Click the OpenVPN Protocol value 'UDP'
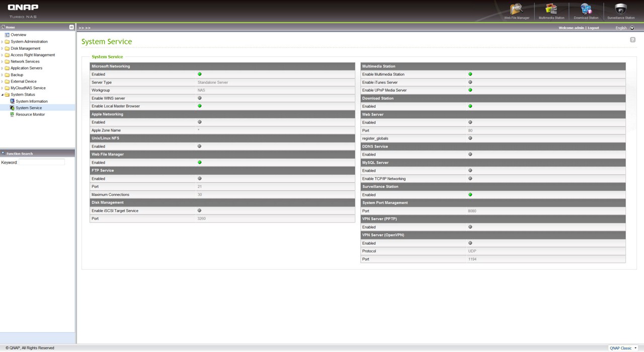This screenshot has width=644, height=352. click(x=472, y=251)
